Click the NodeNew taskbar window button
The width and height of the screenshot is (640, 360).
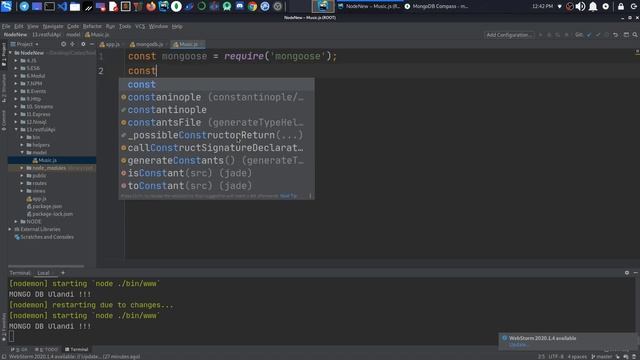[x=369, y=6]
